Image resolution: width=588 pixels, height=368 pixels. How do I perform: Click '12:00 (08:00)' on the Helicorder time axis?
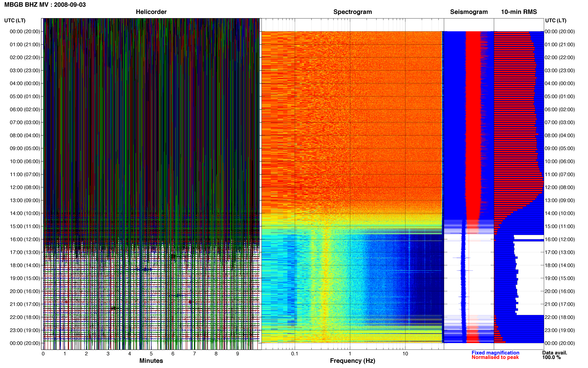click(25, 187)
